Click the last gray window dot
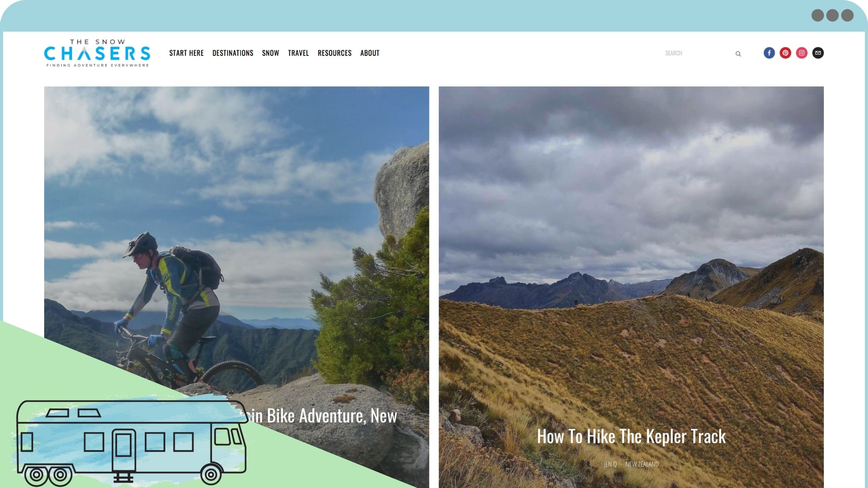The image size is (868, 488). [847, 15]
